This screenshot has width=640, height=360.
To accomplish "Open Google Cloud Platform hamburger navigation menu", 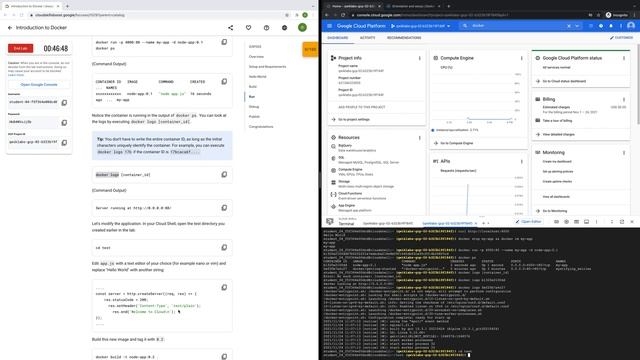I will 329,26.
